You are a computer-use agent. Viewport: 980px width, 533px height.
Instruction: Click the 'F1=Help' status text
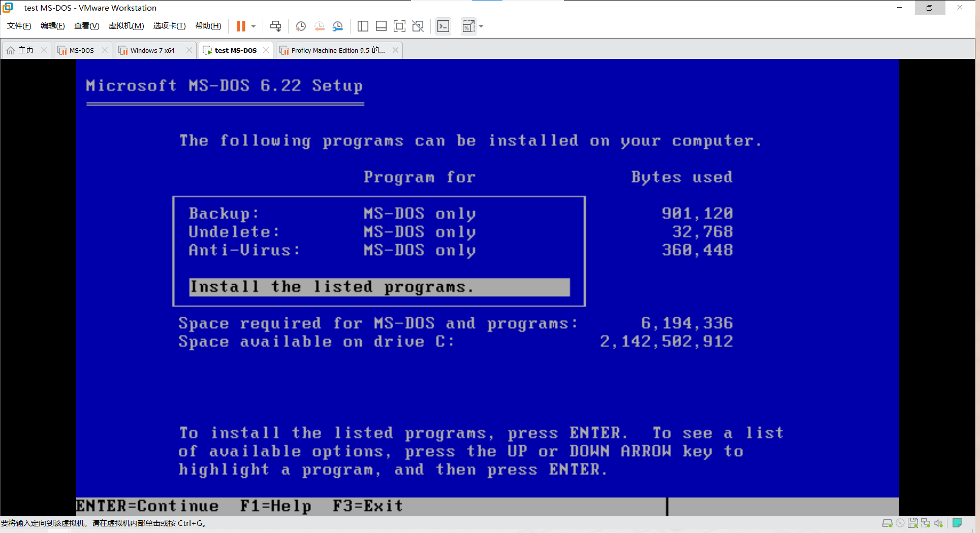[x=275, y=506]
